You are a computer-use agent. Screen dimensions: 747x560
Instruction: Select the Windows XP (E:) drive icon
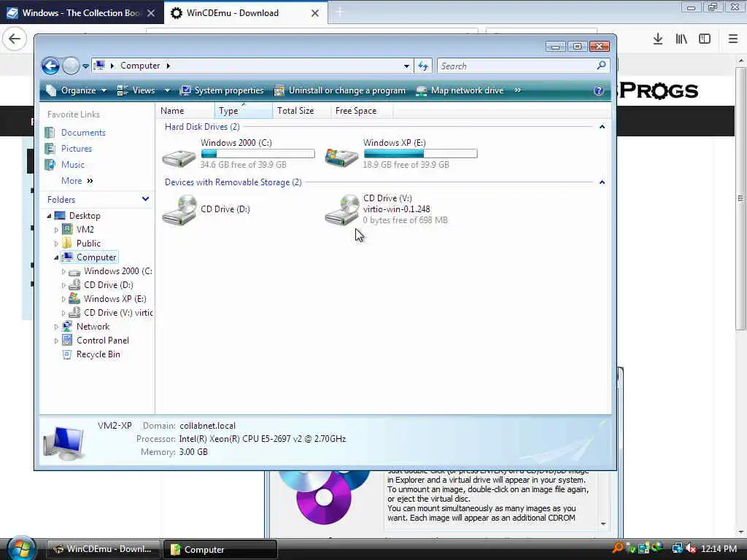(x=341, y=157)
